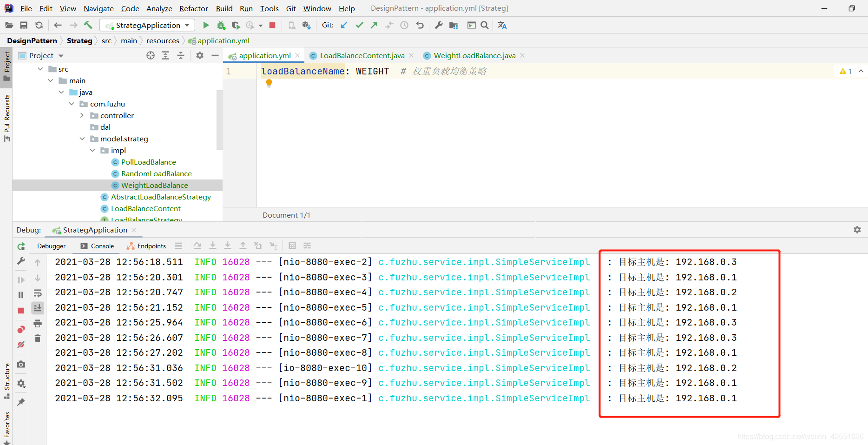View breakpoints red circles icon
This screenshot has height=445, width=868.
tap(21, 330)
